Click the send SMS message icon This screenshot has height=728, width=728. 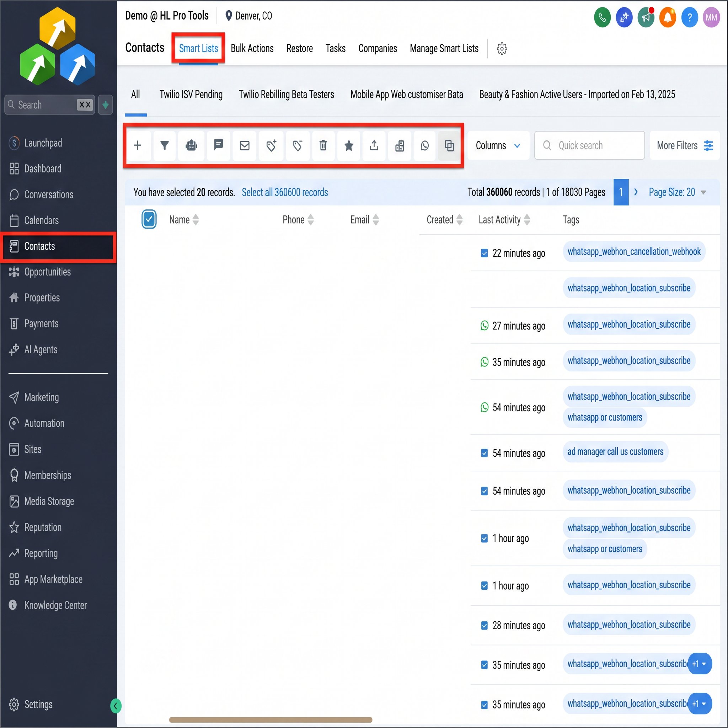(x=219, y=145)
